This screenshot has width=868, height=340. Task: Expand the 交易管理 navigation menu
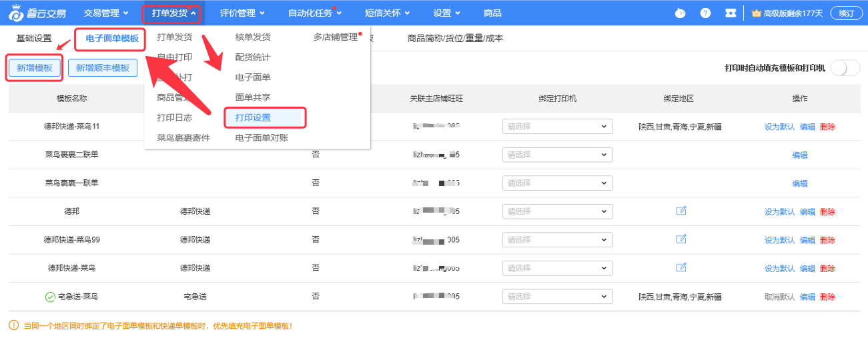point(106,13)
